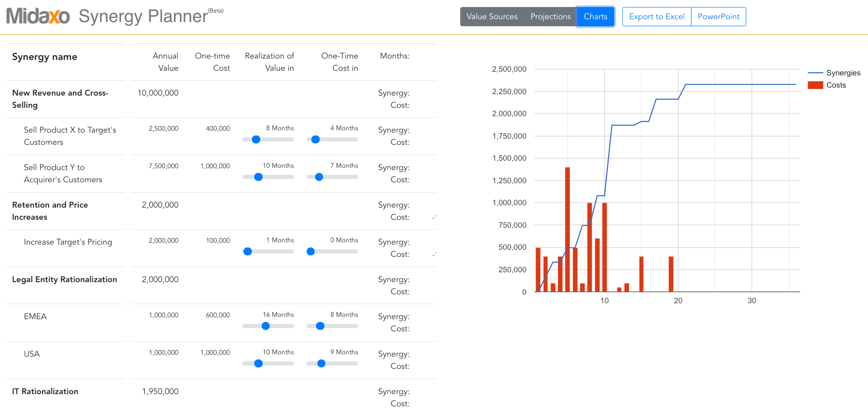This screenshot has width=868, height=411.
Task: Click the tallest red cost bar
Action: coord(567,229)
